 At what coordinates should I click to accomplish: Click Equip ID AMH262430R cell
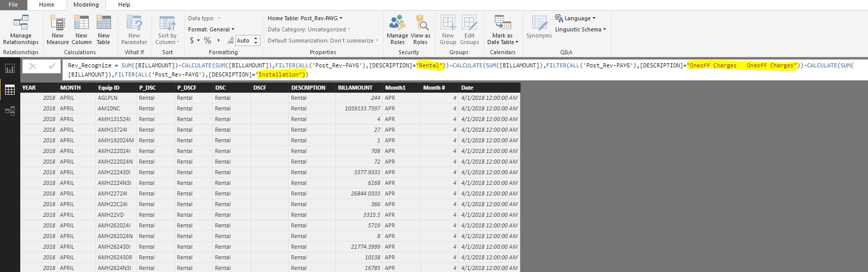tap(116, 257)
